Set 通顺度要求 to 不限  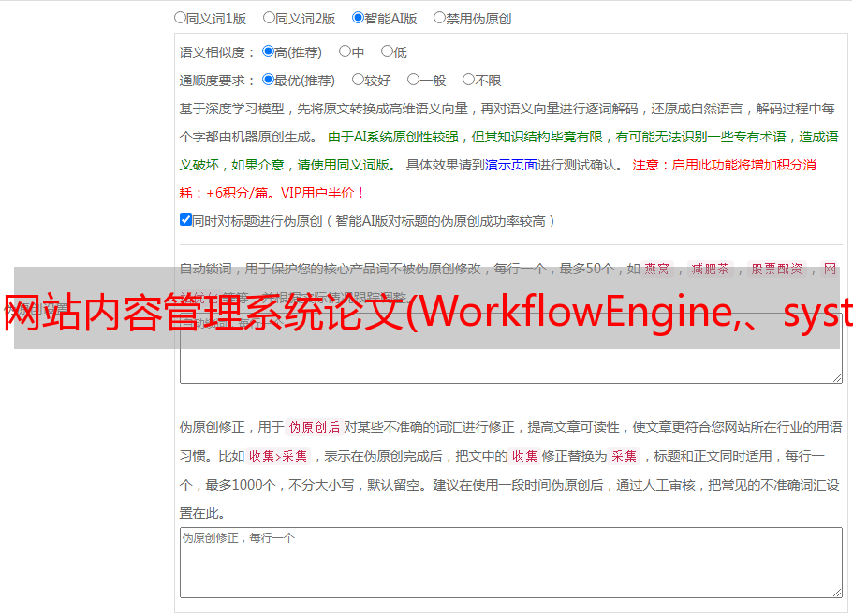[468, 80]
